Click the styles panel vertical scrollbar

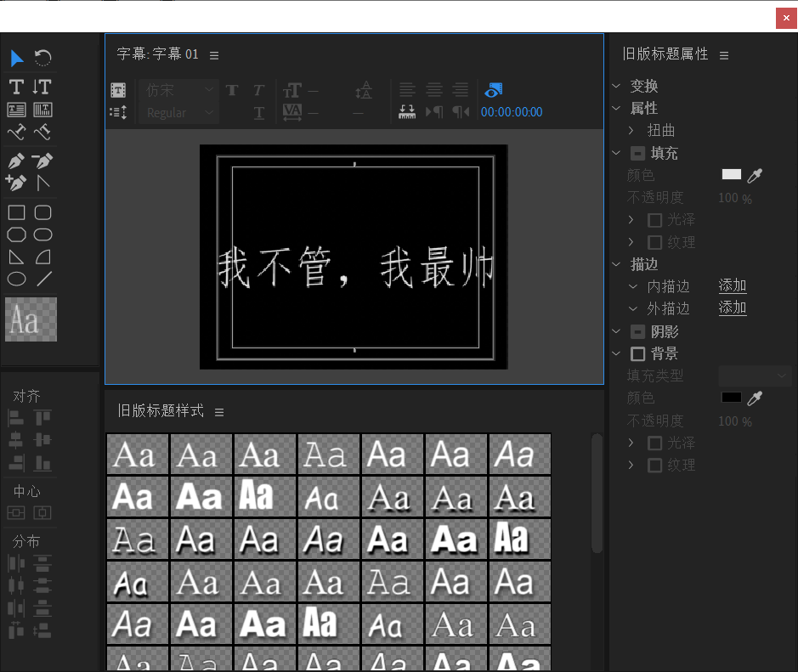tap(597, 493)
